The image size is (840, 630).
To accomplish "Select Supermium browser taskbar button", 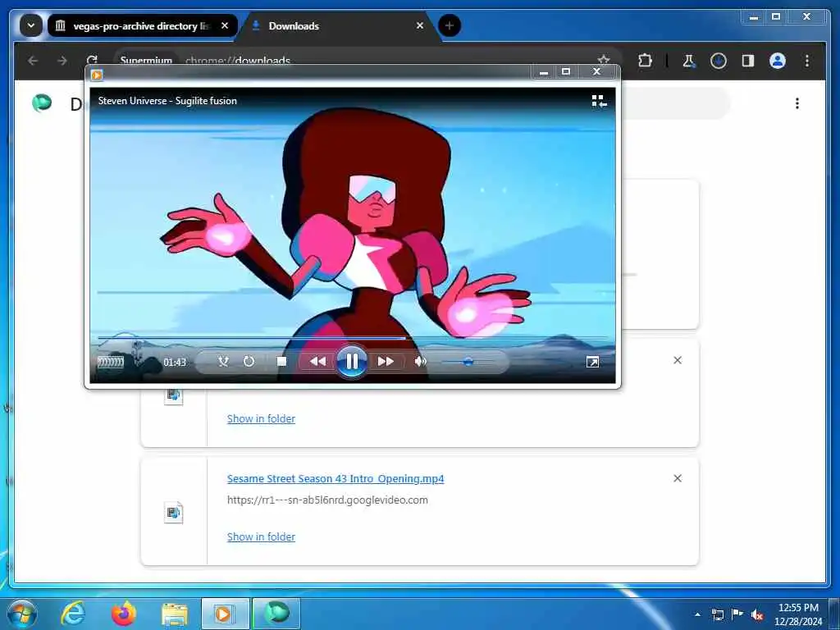I will point(276,614).
